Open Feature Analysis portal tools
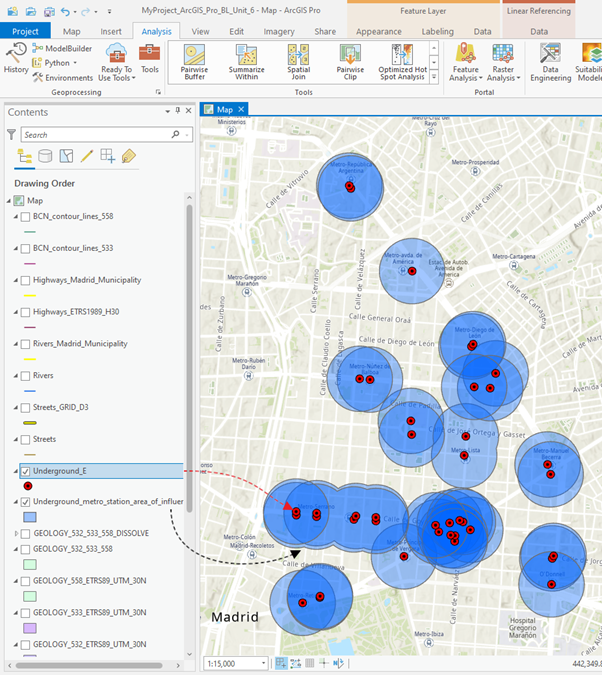This screenshot has width=602, height=675. (x=465, y=62)
